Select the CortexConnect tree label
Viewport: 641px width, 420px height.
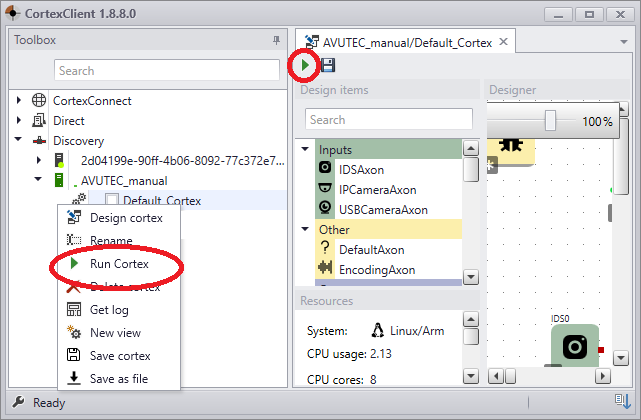(92, 101)
